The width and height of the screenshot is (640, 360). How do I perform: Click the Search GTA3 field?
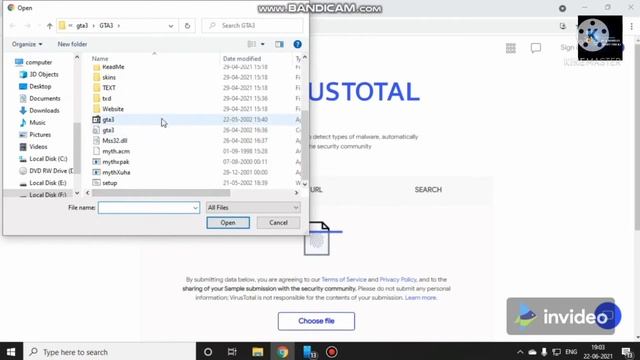coord(253,26)
